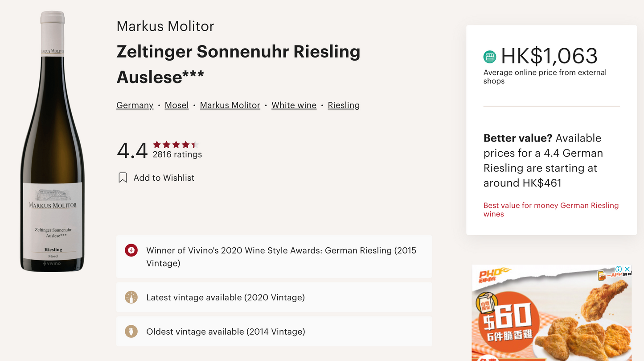
Task: Close the fried chicken advertisement
Action: pos(627,269)
